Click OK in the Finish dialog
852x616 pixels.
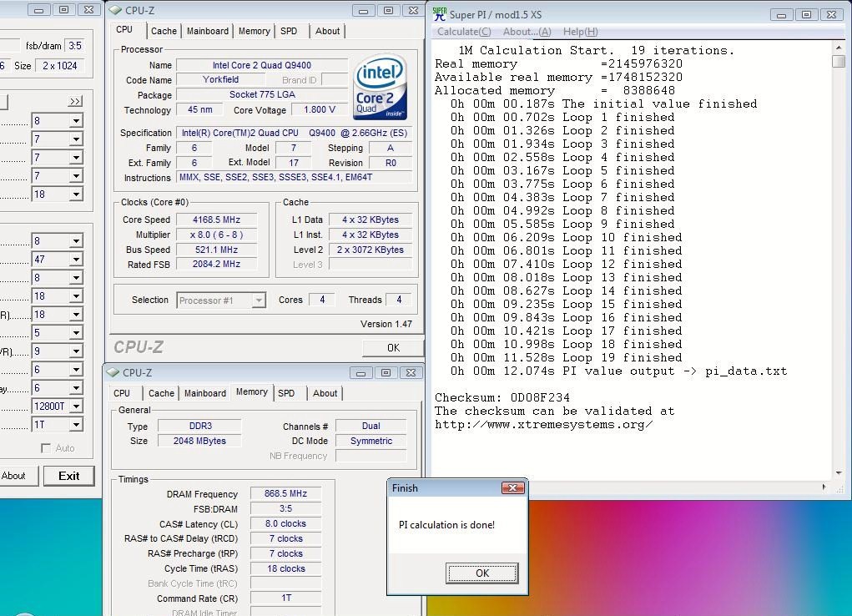point(482,573)
